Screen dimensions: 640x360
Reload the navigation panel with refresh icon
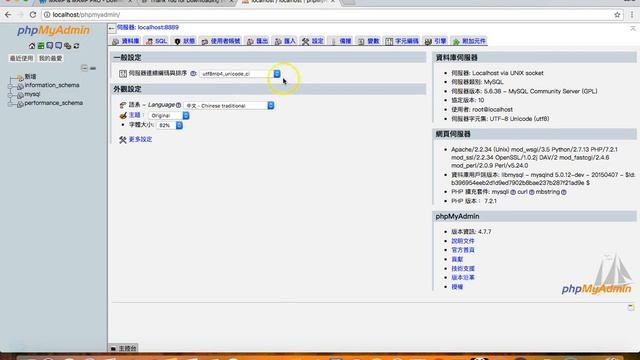(76, 46)
